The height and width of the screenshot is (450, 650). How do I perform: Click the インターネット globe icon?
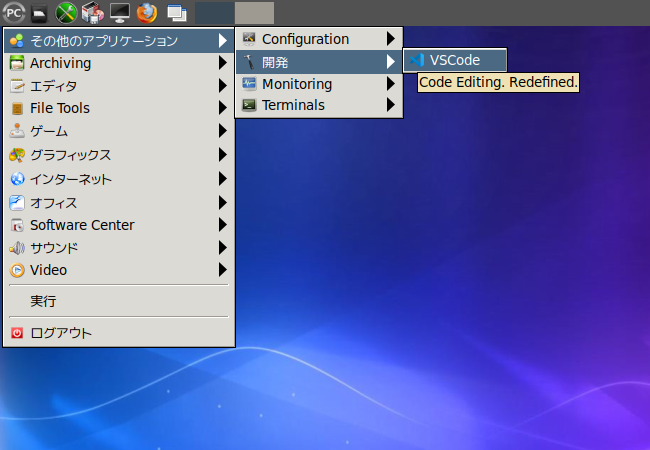[x=17, y=179]
